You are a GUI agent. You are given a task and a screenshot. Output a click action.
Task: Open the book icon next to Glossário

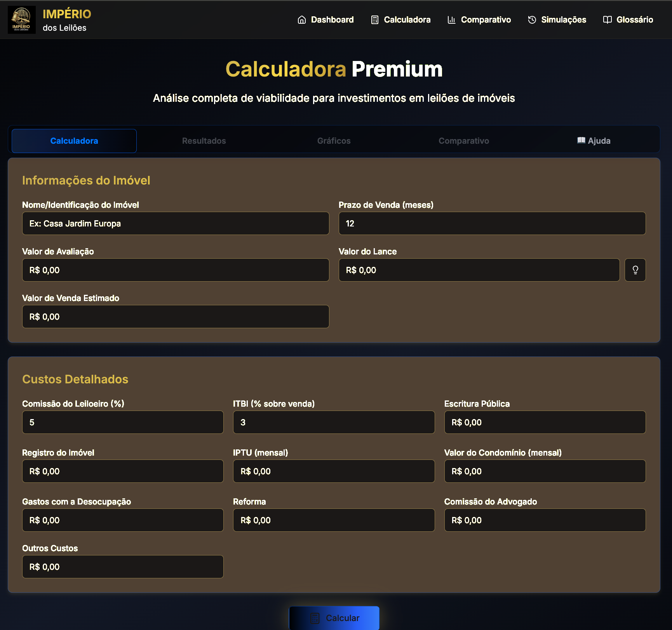click(607, 20)
